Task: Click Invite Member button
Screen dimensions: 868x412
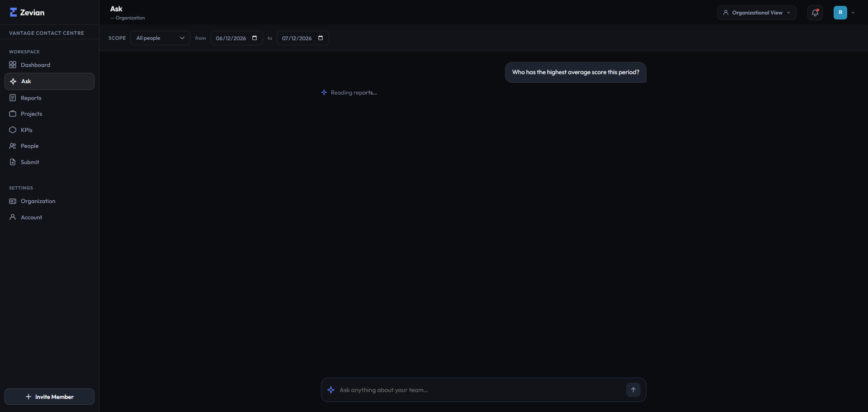Action: (x=49, y=397)
